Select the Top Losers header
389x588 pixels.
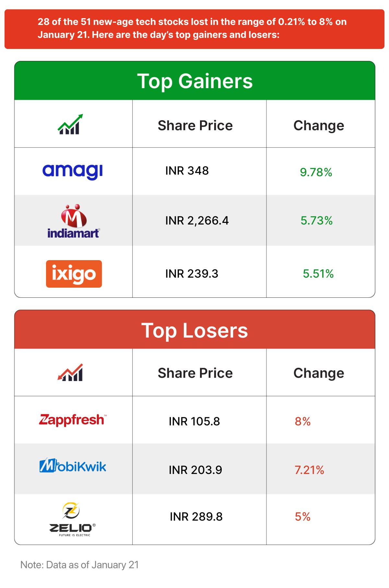coord(194,330)
